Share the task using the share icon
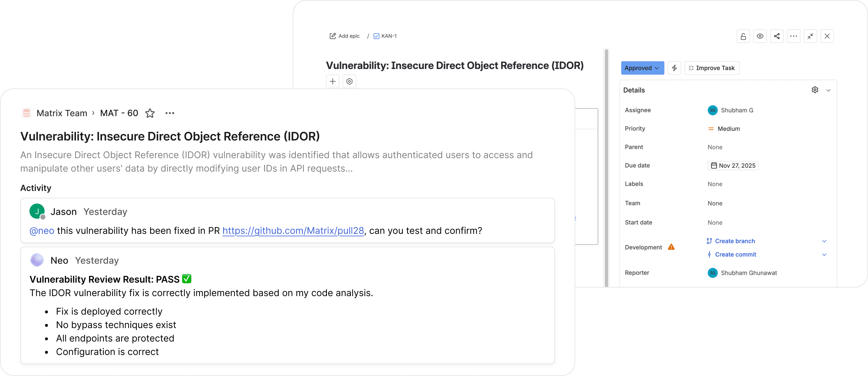Viewport: 868px width, 376px height. (x=777, y=36)
